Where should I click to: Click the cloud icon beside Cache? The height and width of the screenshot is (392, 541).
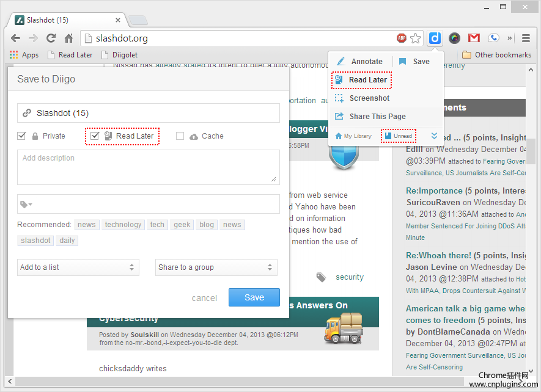(x=194, y=137)
